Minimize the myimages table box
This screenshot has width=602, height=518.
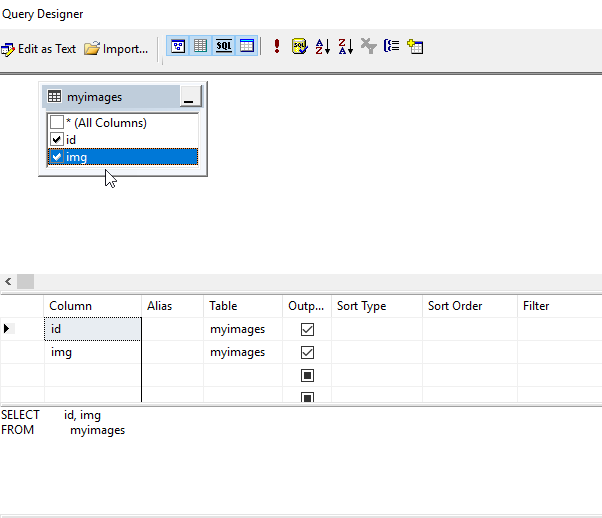[x=190, y=97]
